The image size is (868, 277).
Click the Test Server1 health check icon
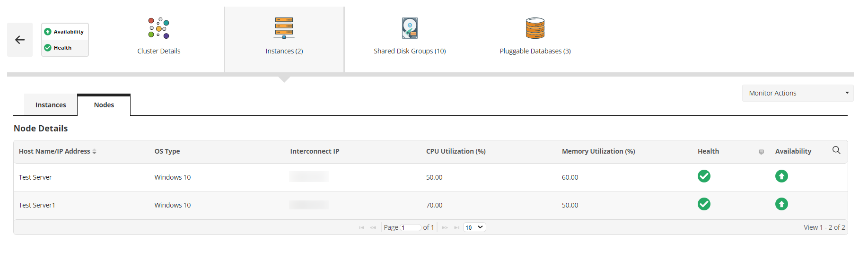point(704,204)
